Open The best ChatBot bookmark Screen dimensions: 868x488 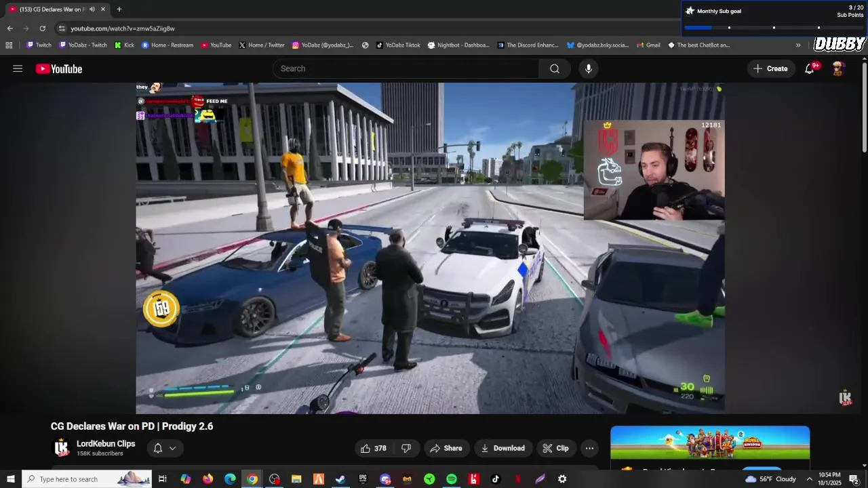click(698, 45)
